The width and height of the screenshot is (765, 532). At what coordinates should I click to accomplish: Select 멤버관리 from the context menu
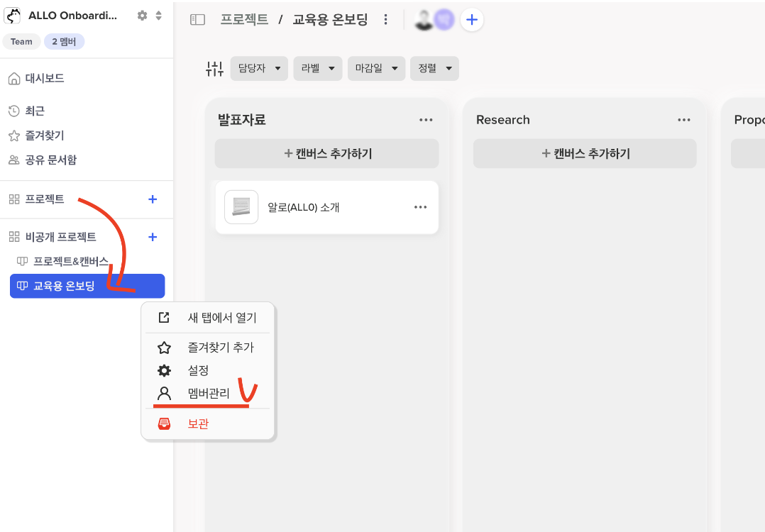point(208,393)
